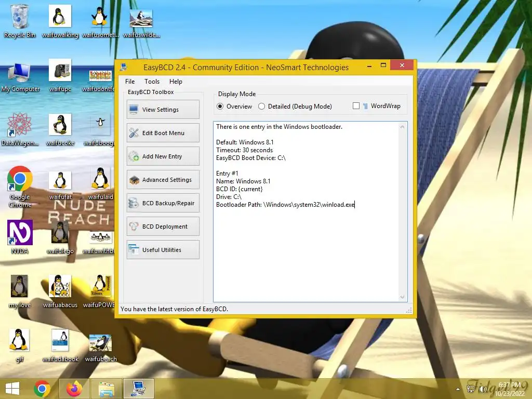This screenshot has height=399, width=532.
Task: Select the Google Chrome desktop shortcut
Action: (20, 187)
